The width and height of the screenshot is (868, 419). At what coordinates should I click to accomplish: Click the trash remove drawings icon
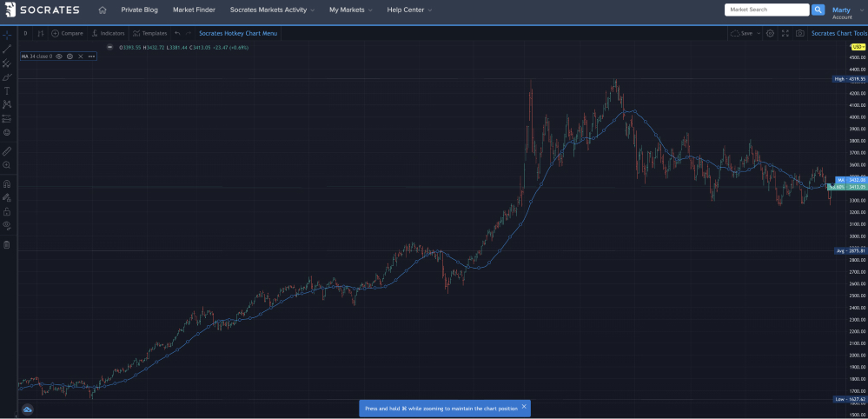pos(7,244)
